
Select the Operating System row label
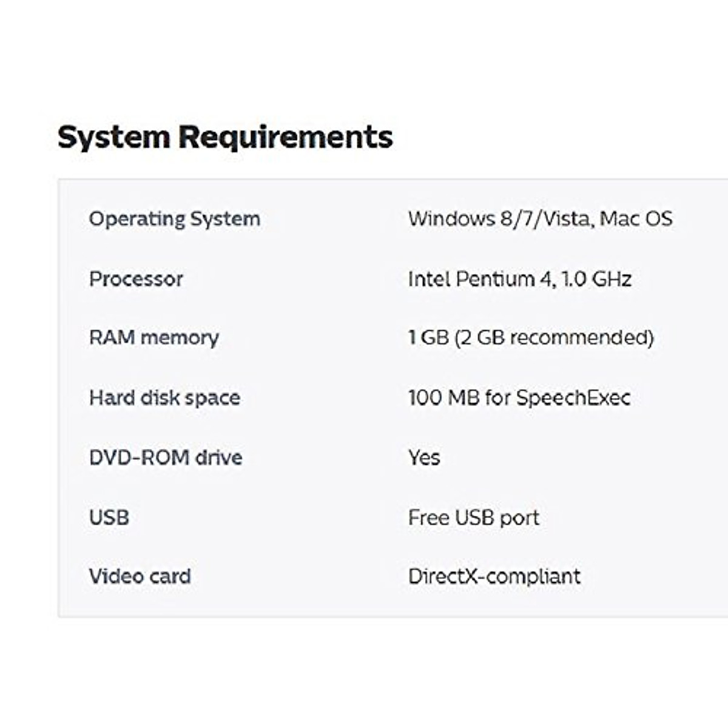coord(175,219)
